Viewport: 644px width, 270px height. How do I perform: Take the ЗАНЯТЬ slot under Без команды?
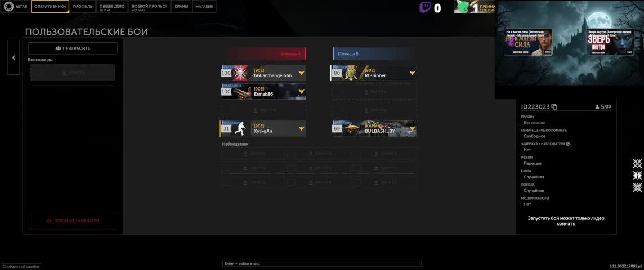[x=73, y=73]
